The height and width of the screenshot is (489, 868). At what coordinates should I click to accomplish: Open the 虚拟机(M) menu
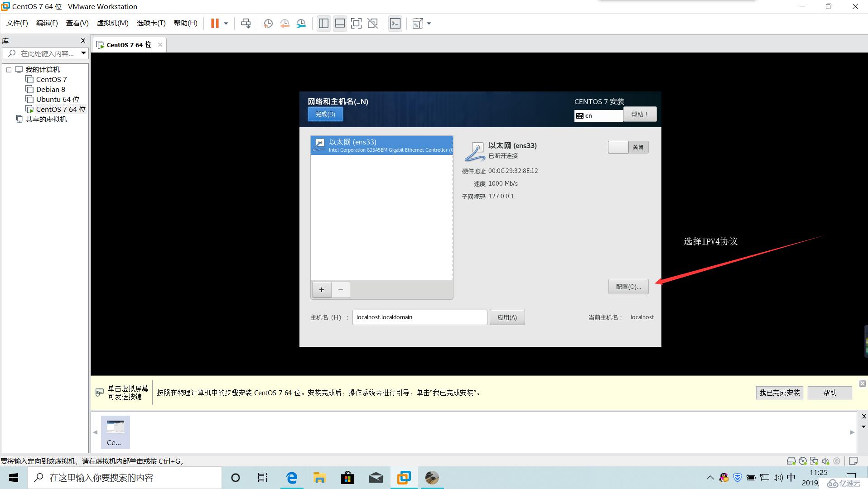pyautogui.click(x=112, y=23)
